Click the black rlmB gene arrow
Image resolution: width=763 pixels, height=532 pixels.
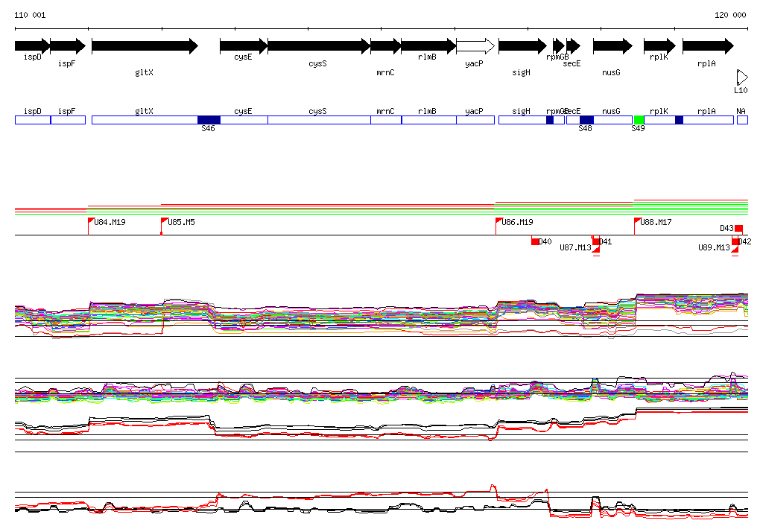click(428, 46)
